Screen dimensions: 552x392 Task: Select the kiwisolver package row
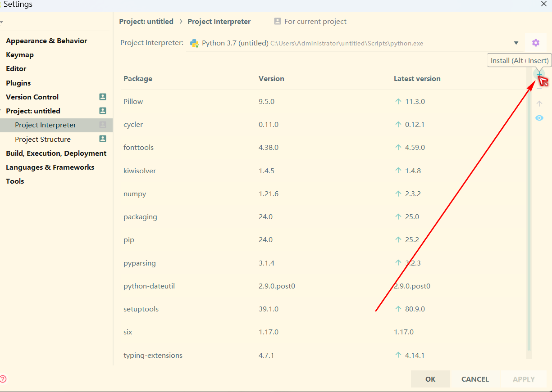point(323,171)
